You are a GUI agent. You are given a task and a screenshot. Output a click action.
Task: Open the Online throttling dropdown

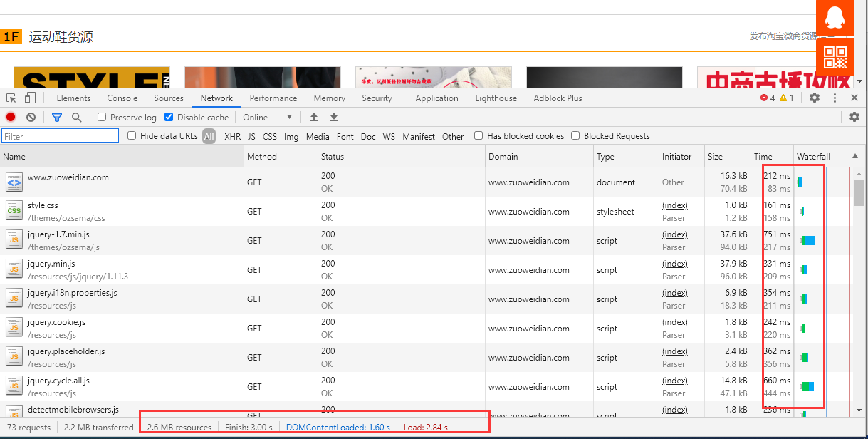coord(268,117)
